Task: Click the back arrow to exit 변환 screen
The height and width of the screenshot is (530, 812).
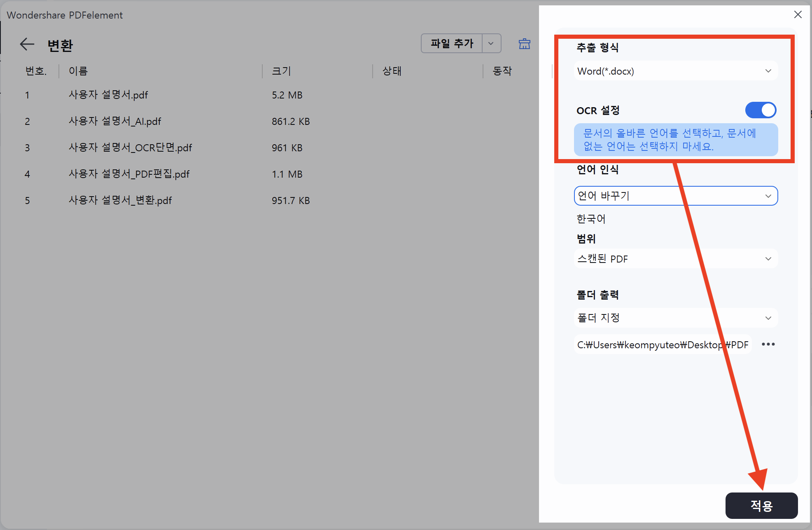Action: tap(26, 44)
